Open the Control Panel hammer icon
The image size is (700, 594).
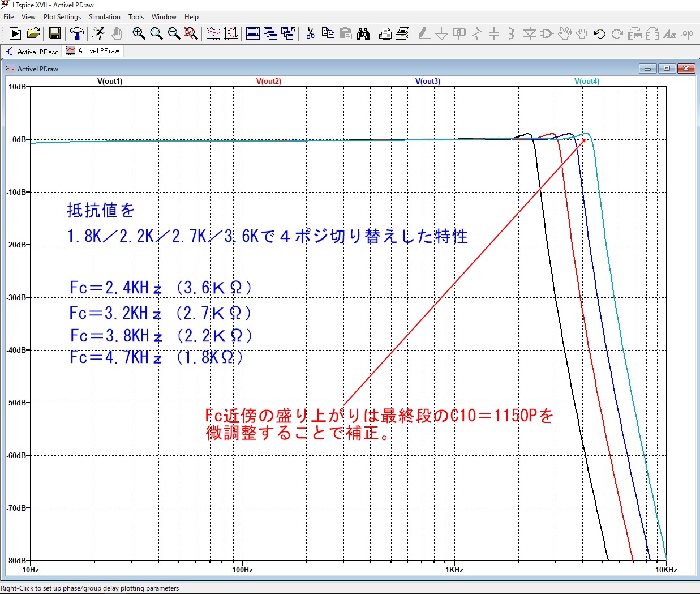click(x=77, y=33)
